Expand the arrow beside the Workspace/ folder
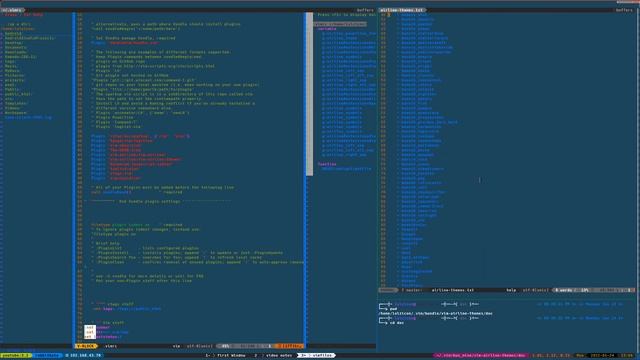Image resolution: width=640 pixels, height=360 pixels. click(x=2, y=113)
